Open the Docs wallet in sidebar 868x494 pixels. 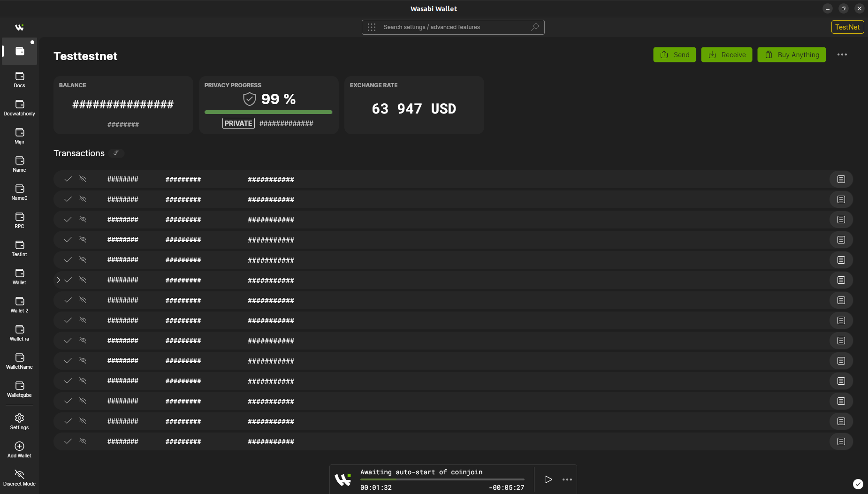[x=19, y=79]
